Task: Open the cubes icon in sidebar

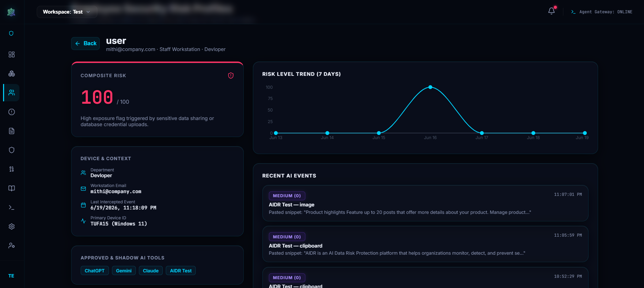Action: pos(12,73)
